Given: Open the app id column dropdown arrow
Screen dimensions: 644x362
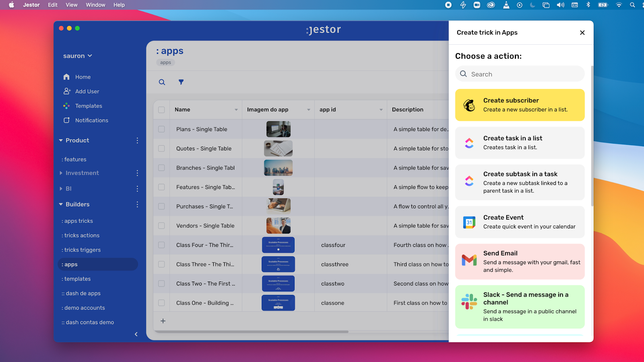Looking at the screenshot, I should click(x=381, y=110).
